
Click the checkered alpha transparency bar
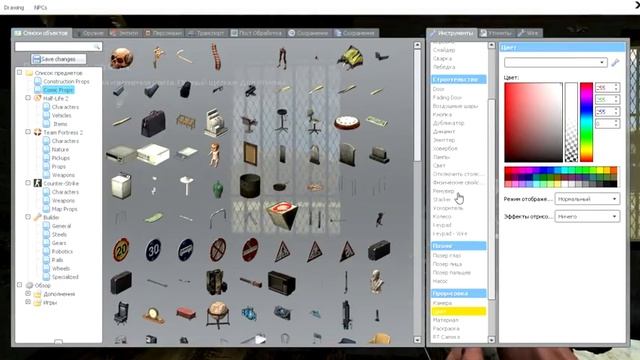[571, 122]
